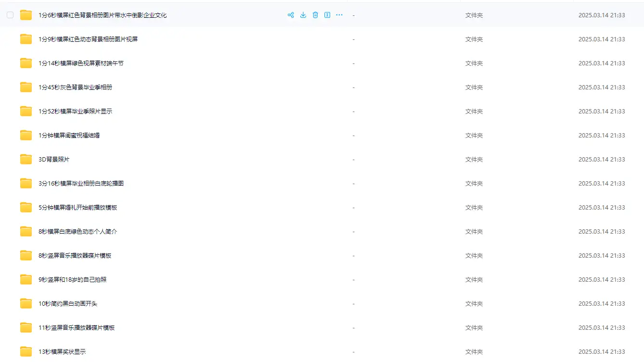Viewport: 644px width, 362px height.
Task: Click the folder icon for 13秒横屏奖状显示
Action: pyautogui.click(x=26, y=351)
